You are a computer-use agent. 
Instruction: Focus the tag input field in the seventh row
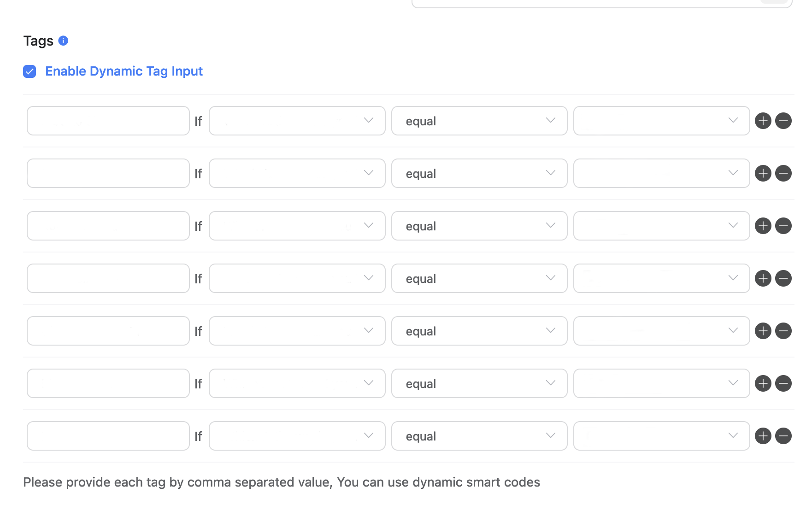108,436
